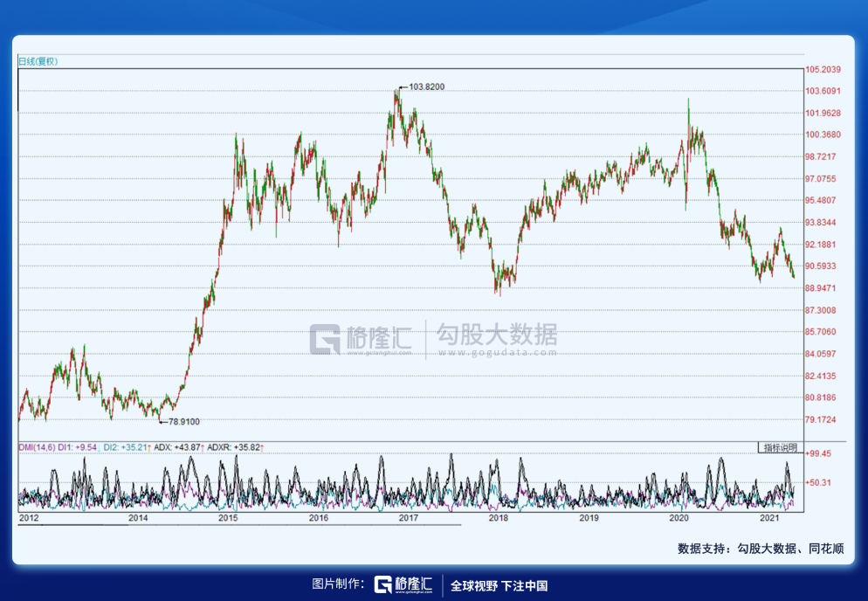Click the 97.0755 price axis label

pyautogui.click(x=820, y=179)
